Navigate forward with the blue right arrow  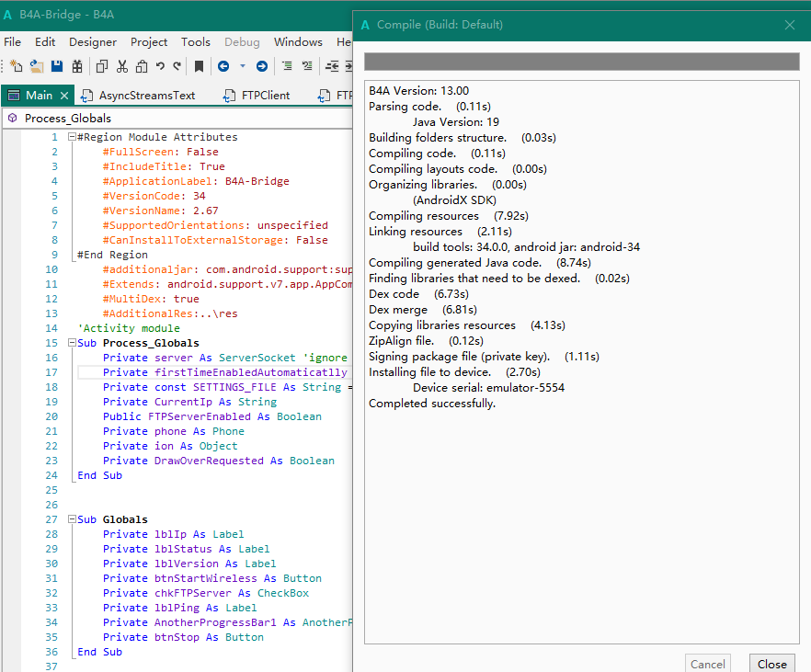point(262,66)
